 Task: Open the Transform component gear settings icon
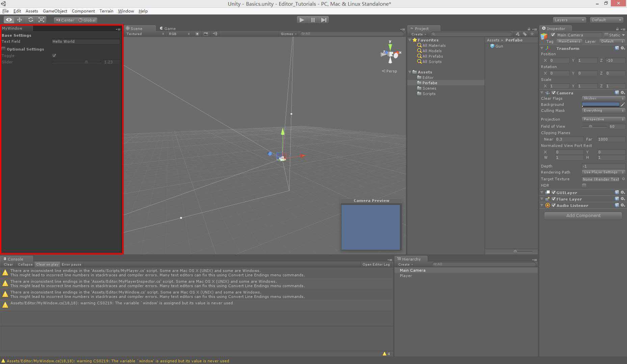click(623, 48)
